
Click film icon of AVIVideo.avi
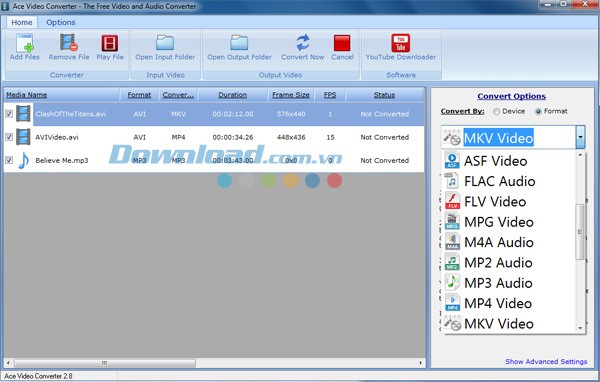(x=23, y=137)
